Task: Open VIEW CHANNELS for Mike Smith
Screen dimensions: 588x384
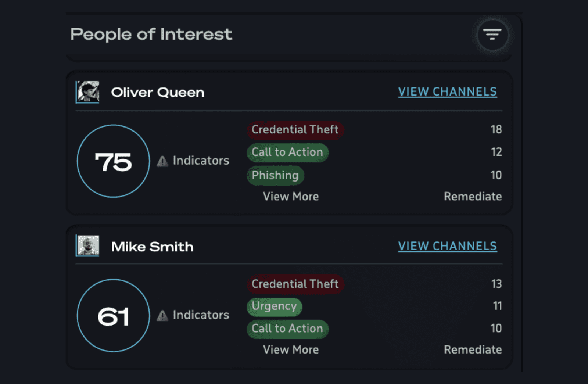Action: click(448, 246)
